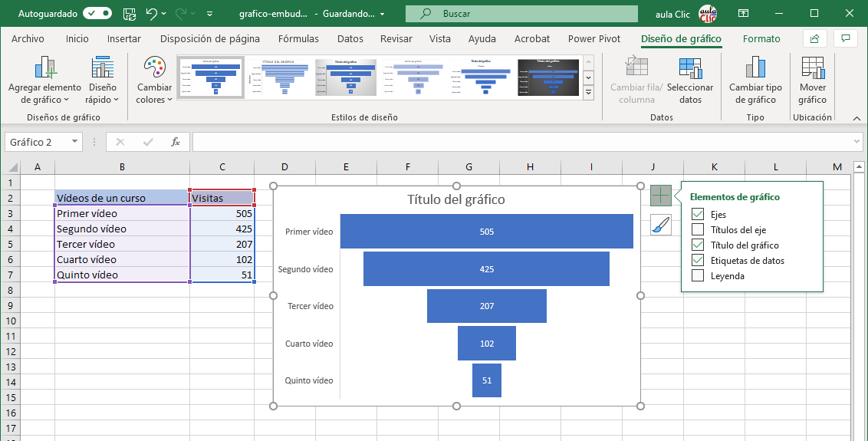The image size is (868, 441).
Task: Toggle the Autoguardado switch
Action: coord(97,14)
